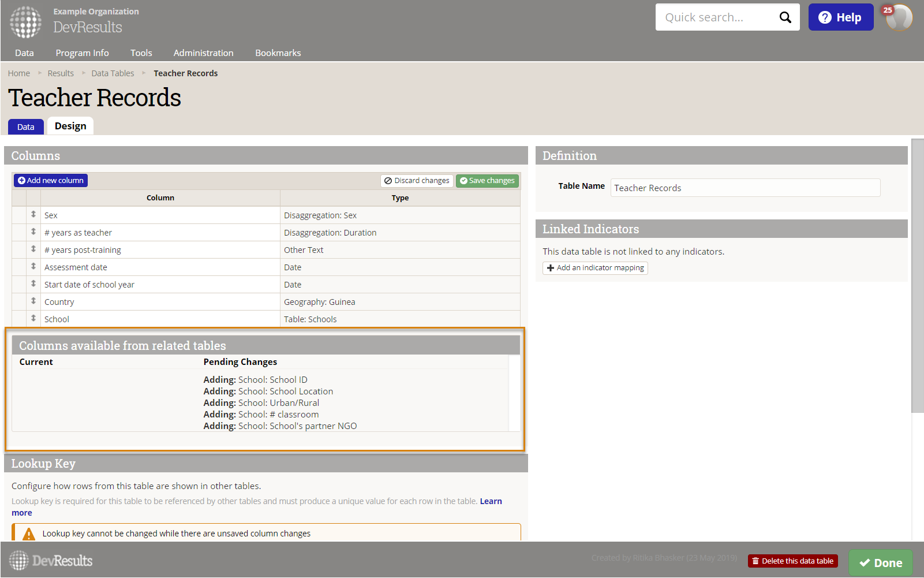Open the Data menu
This screenshot has height=578, width=924.
tap(24, 53)
